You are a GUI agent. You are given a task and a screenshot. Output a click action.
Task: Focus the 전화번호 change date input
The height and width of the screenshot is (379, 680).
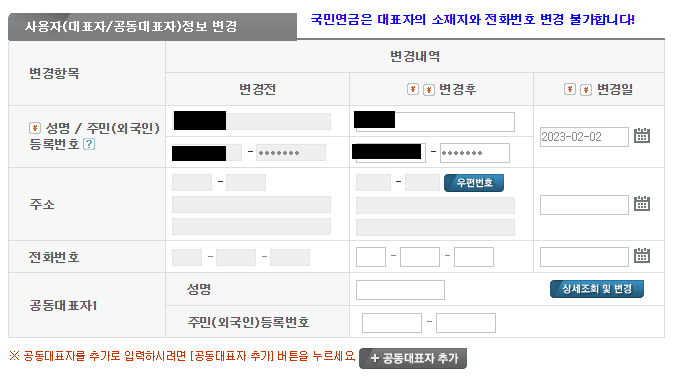tap(584, 257)
